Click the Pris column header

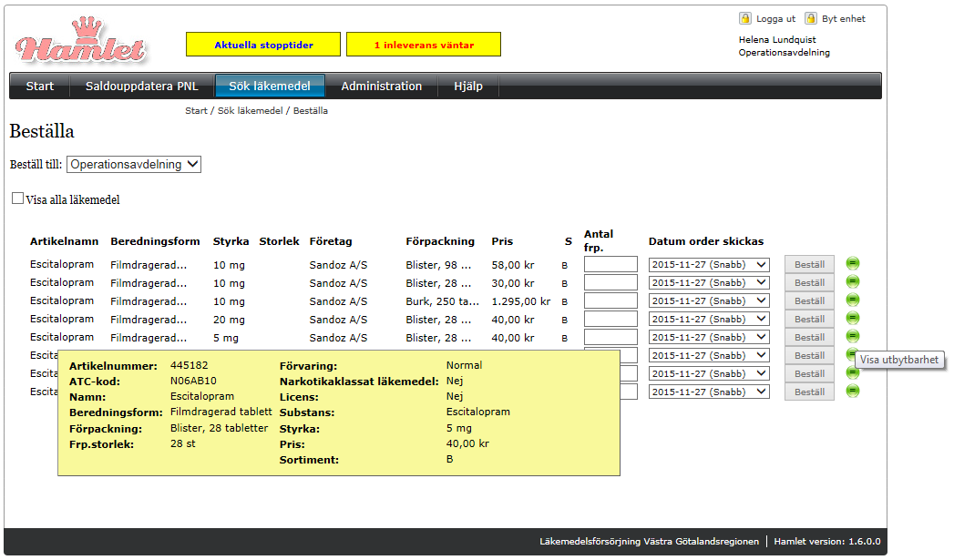pyautogui.click(x=502, y=241)
